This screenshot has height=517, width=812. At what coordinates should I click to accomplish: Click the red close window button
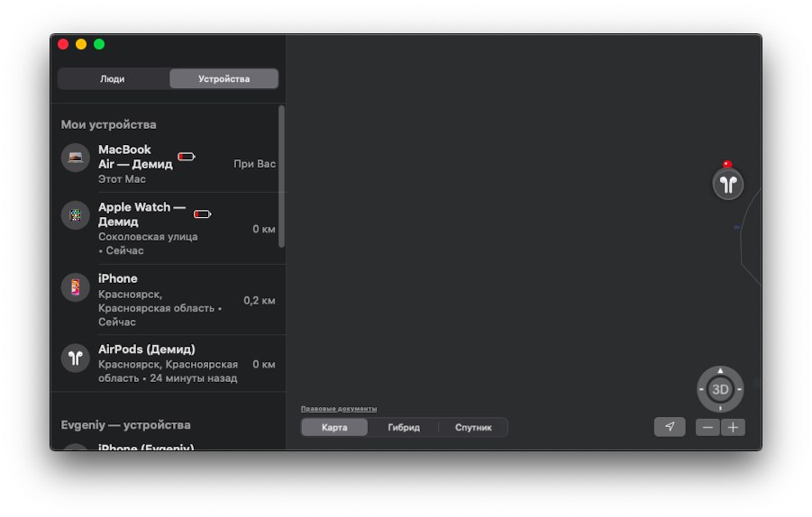pyautogui.click(x=63, y=44)
